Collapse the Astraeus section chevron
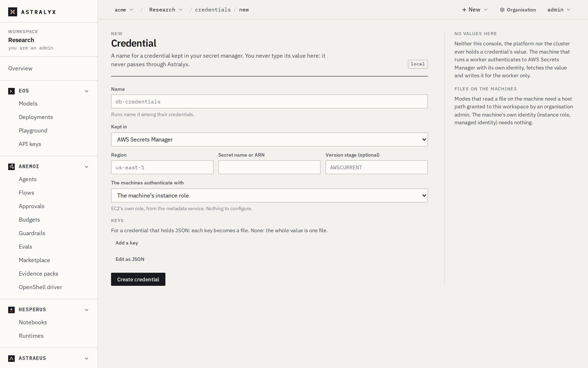The height and width of the screenshot is (368, 588). (x=87, y=359)
